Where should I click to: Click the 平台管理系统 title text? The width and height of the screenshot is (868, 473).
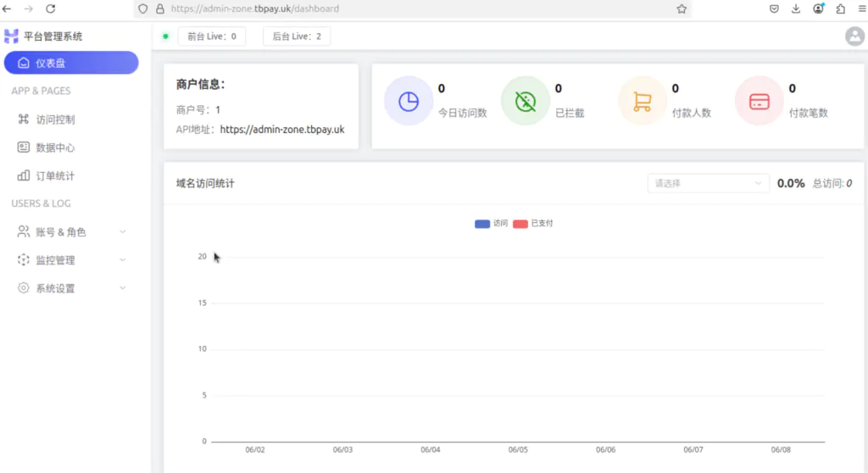[x=53, y=36]
